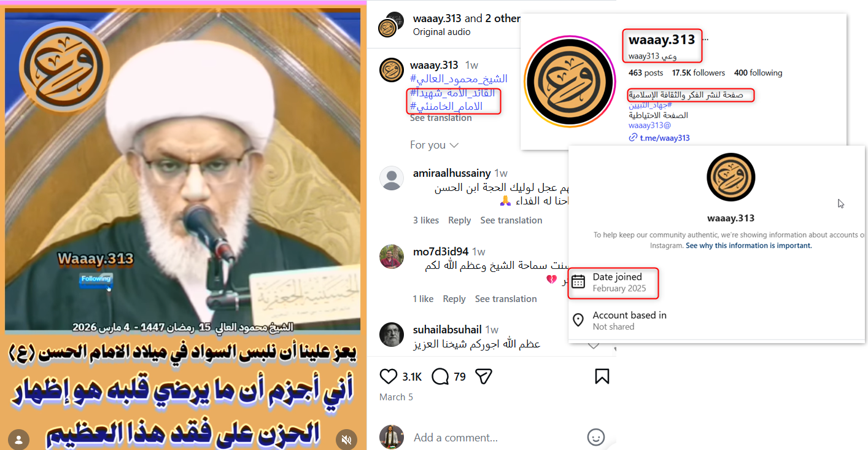The image size is (868, 450).
Task: View 17.5K followers list
Action: [x=699, y=73]
